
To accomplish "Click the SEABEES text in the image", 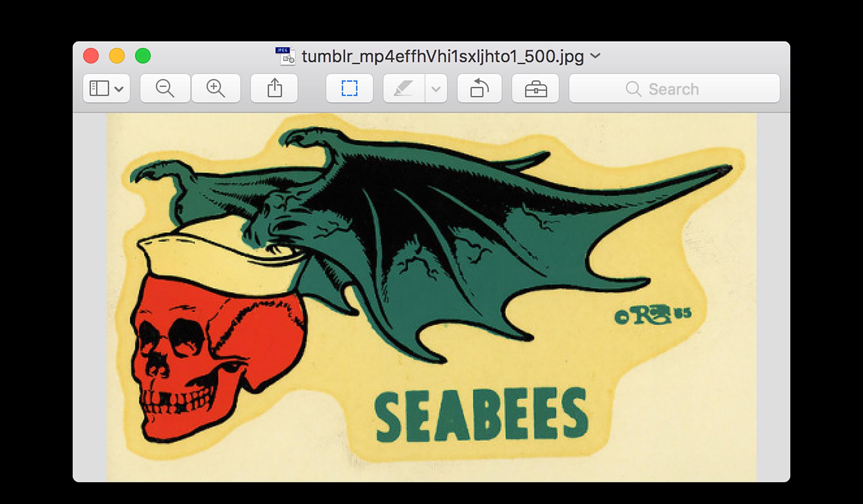I will [482, 415].
